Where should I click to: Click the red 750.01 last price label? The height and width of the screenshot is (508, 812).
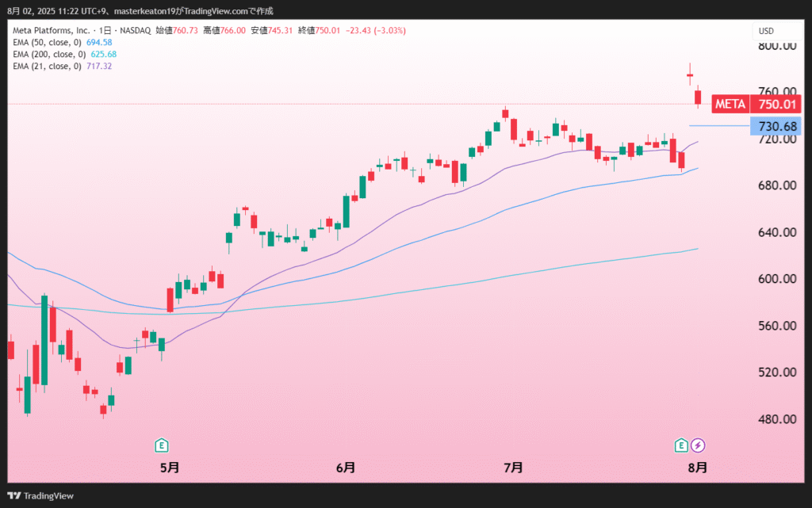776,104
